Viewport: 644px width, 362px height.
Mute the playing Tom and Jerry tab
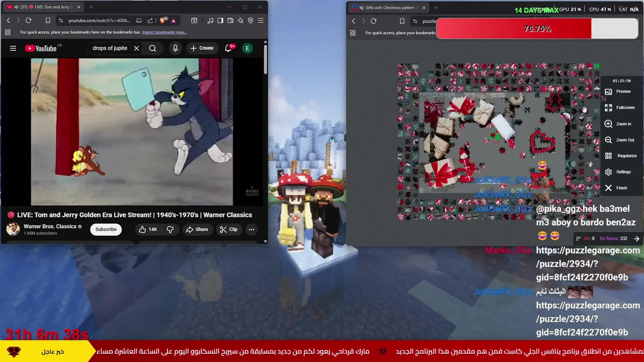[x=17, y=7]
